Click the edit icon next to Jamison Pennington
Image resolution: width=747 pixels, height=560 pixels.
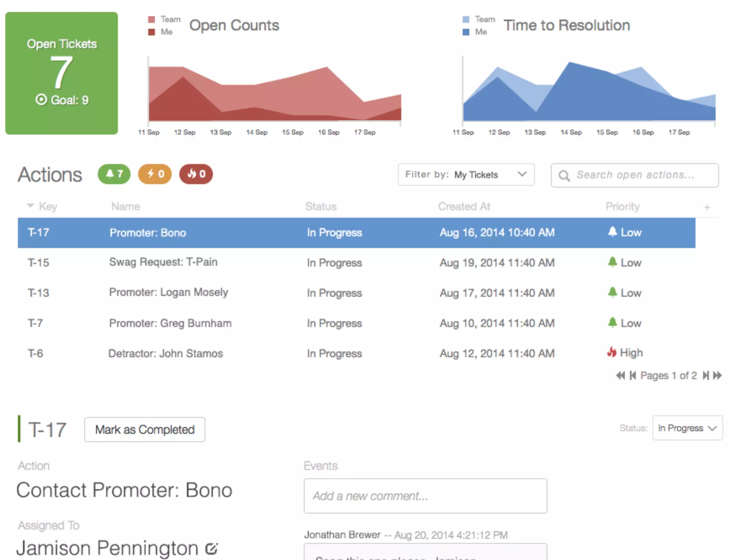pos(211,548)
